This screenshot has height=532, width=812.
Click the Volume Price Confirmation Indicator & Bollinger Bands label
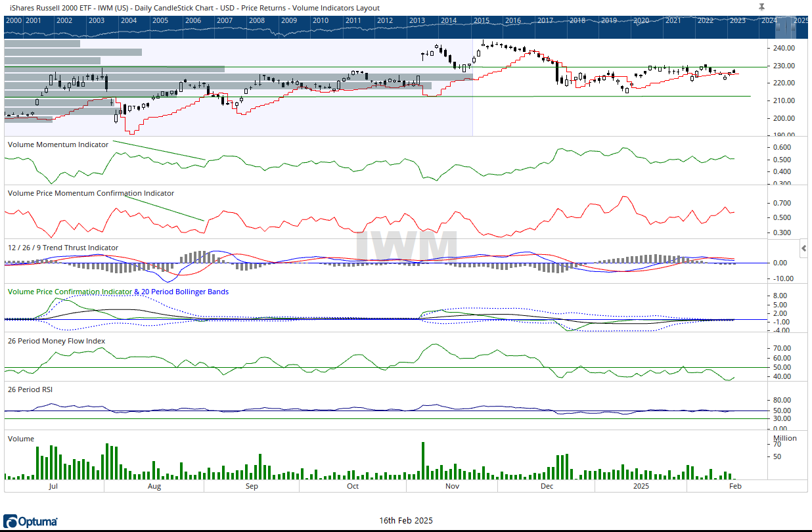[x=118, y=291]
